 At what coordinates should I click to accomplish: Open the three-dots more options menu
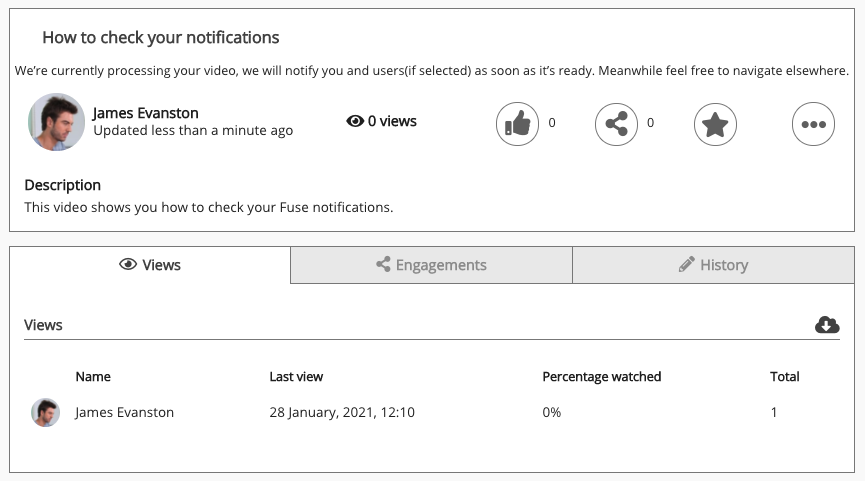click(813, 124)
